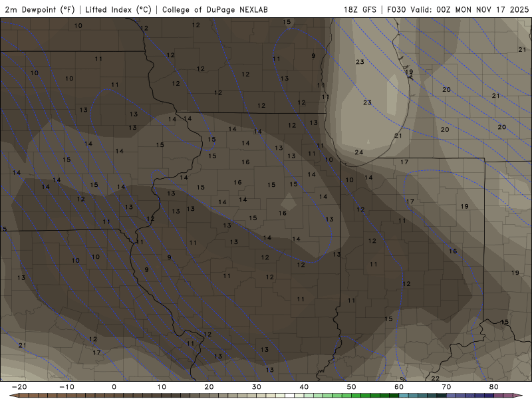
Task: Select the "0" color scale label
Action: tap(114, 387)
